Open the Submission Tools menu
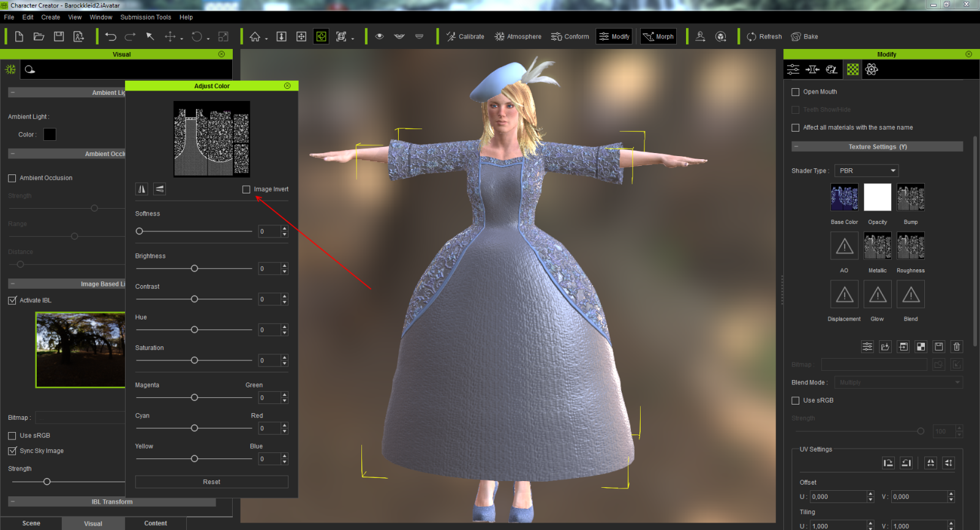Image resolution: width=980 pixels, height=530 pixels. tap(146, 17)
